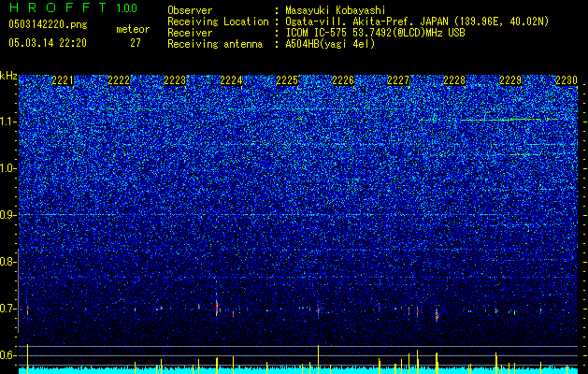The height and width of the screenshot is (374, 588).
Task: Click the kHz axis unit label
Action: pos(8,76)
